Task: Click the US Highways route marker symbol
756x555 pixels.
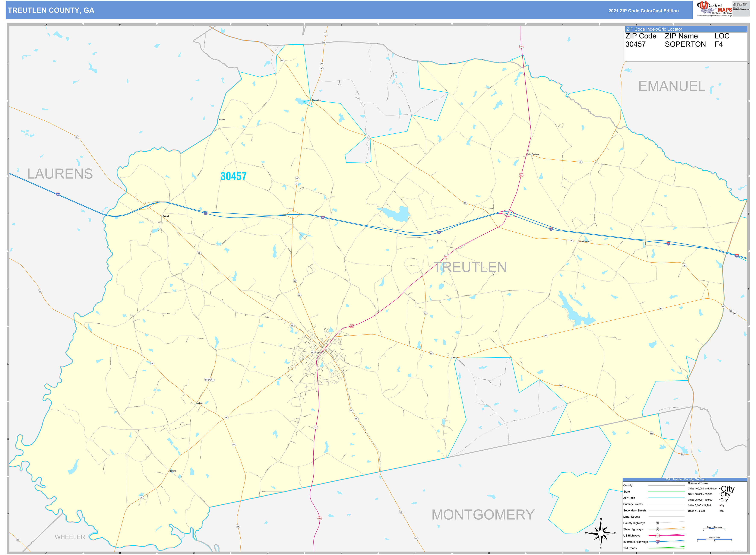Action: tap(658, 535)
